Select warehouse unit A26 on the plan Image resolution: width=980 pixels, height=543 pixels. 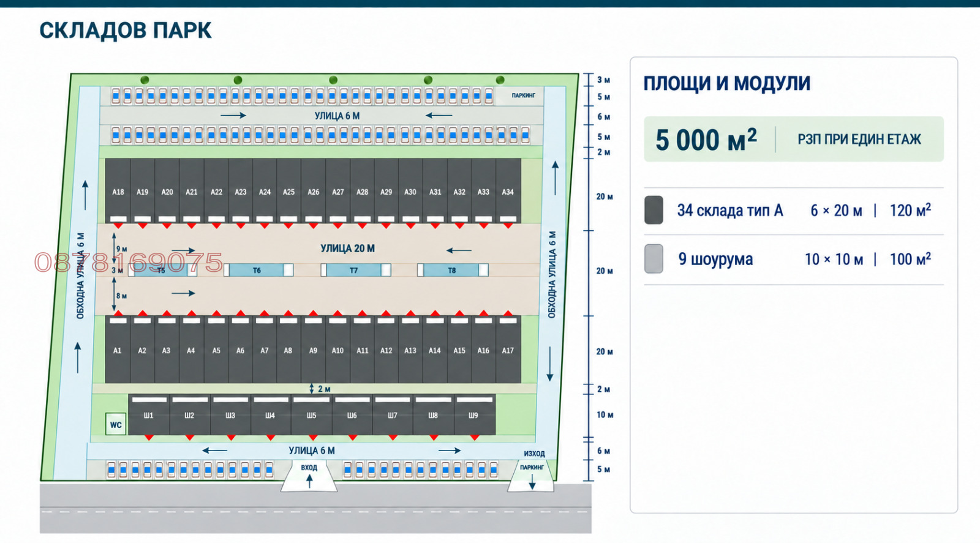[x=314, y=191]
